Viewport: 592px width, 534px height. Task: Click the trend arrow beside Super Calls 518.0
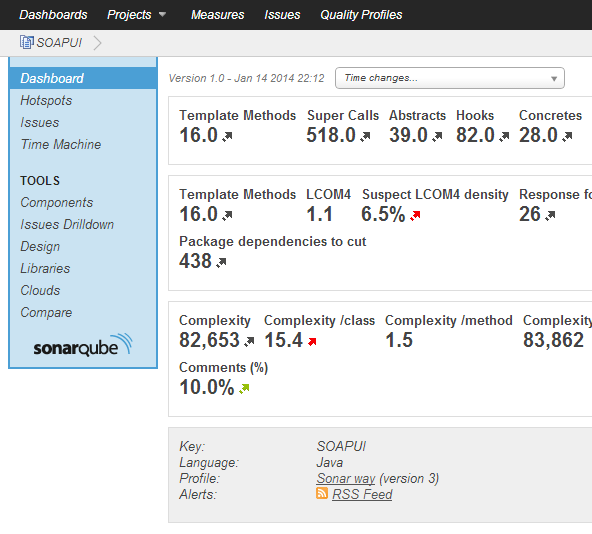click(x=365, y=136)
